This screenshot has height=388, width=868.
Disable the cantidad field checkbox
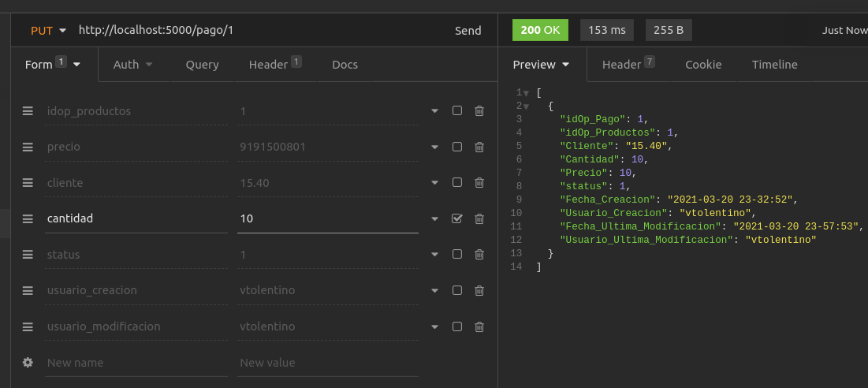(x=456, y=218)
